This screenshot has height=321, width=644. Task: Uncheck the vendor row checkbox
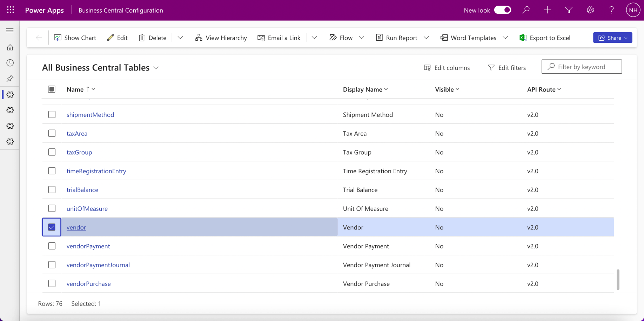point(52,227)
